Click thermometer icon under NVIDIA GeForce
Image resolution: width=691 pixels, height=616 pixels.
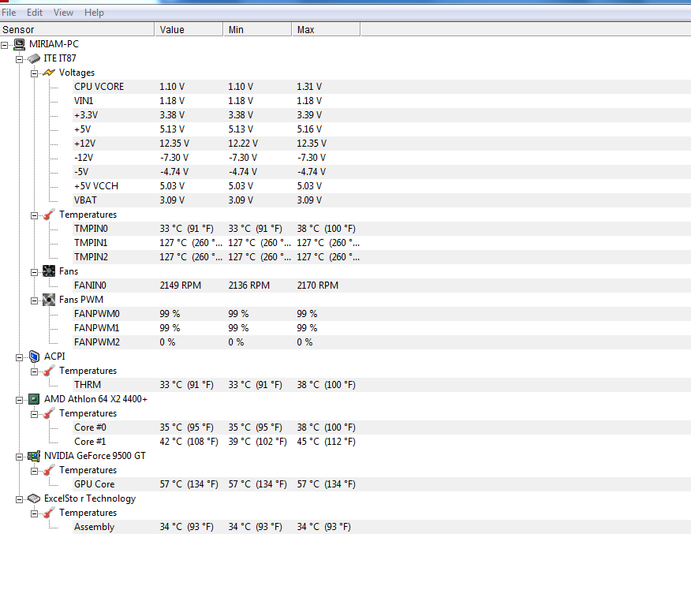[49, 470]
